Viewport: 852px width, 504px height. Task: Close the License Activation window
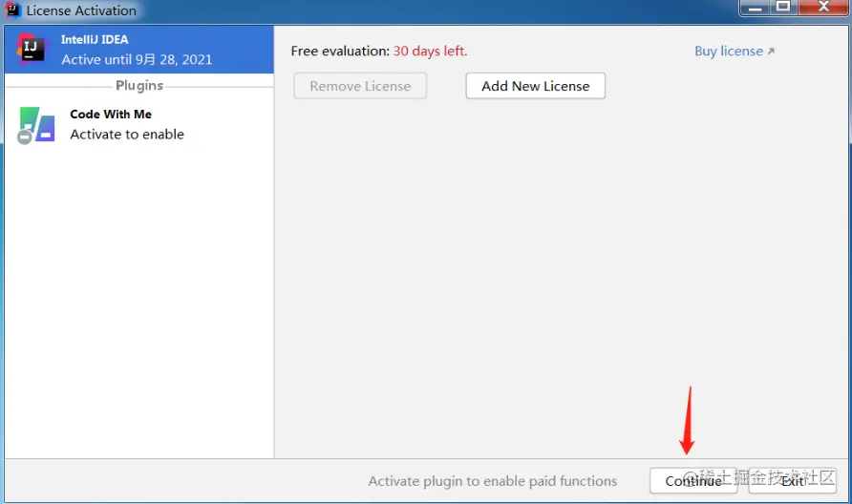point(823,7)
